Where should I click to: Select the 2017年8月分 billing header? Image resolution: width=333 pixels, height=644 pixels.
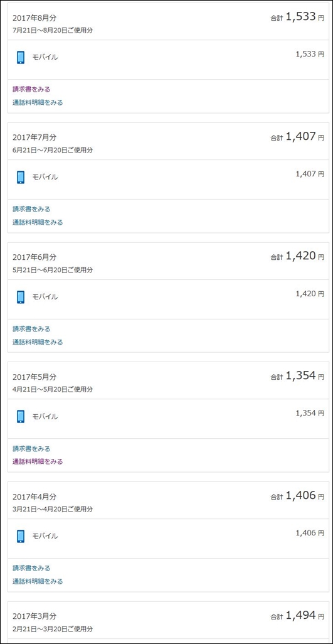pyautogui.click(x=34, y=18)
